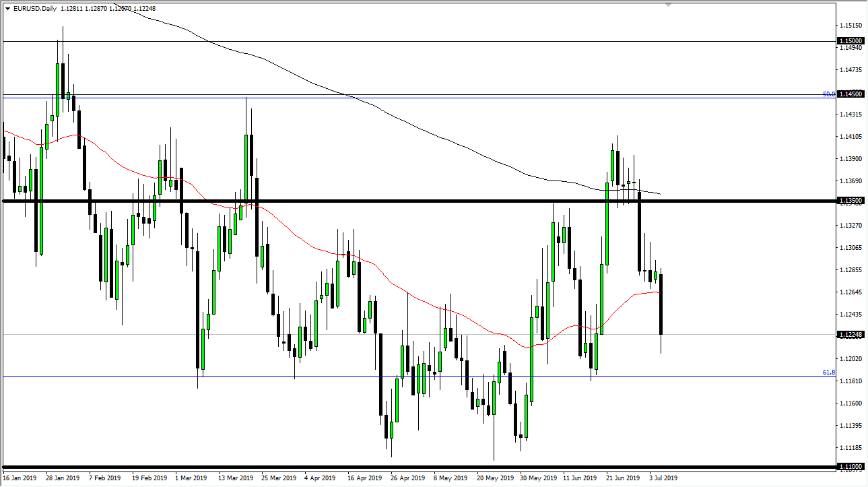Click the 1.12020 price axis label

(x=850, y=359)
